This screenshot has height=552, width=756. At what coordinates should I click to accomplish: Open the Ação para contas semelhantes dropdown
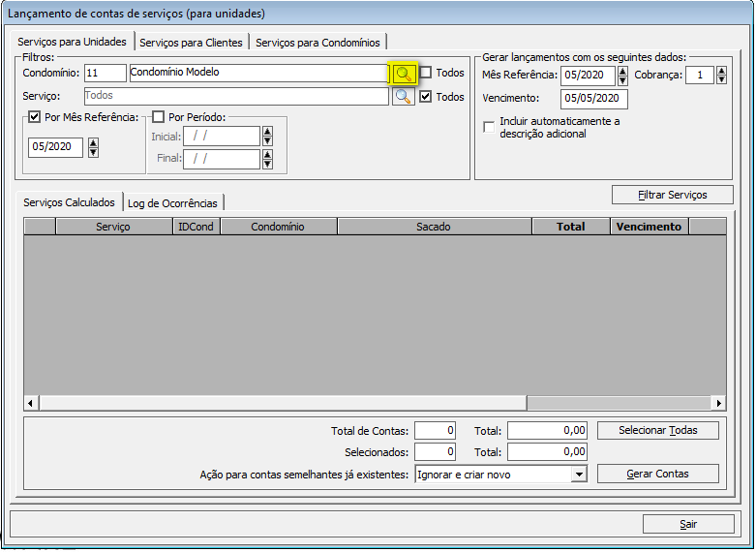579,475
